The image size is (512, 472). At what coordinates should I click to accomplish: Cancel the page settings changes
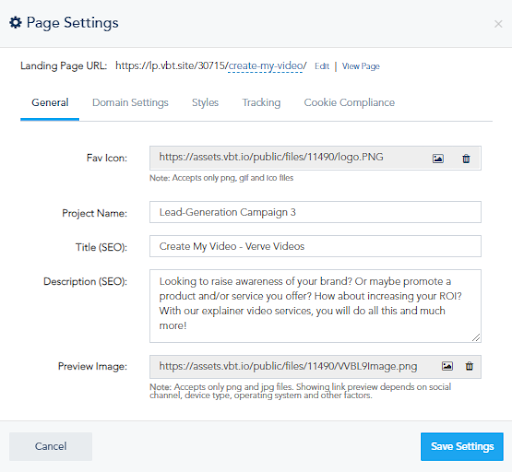(x=51, y=446)
